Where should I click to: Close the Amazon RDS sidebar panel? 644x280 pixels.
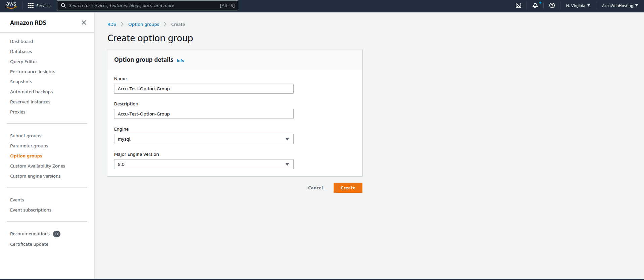(84, 22)
